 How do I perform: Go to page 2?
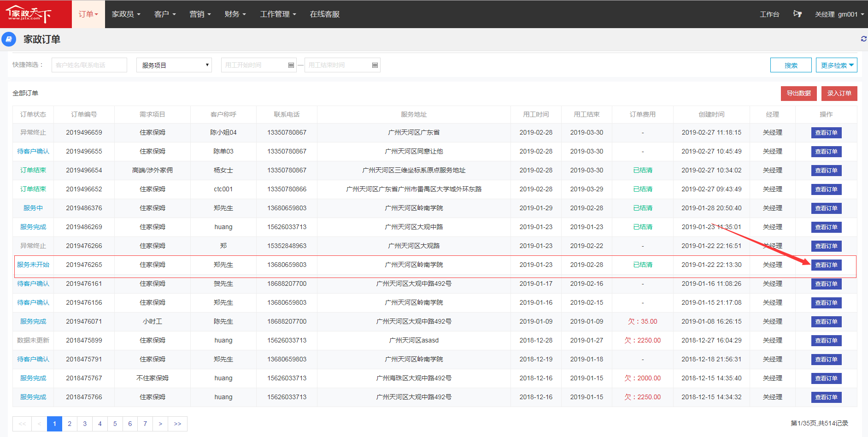pos(70,424)
